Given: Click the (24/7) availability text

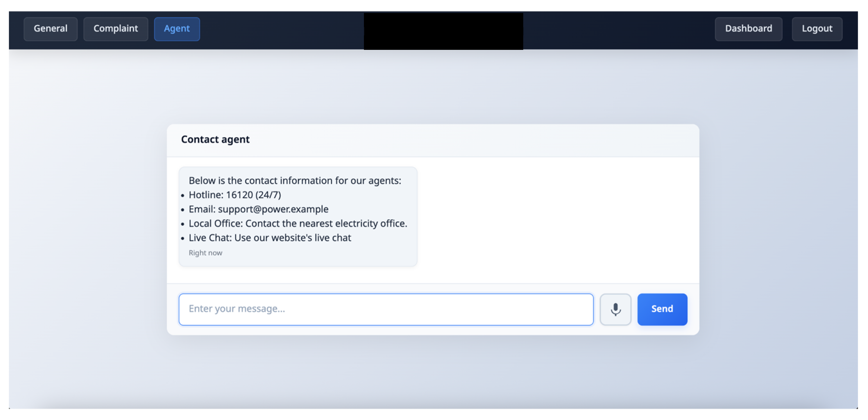Looking at the screenshot, I should pyautogui.click(x=268, y=195).
